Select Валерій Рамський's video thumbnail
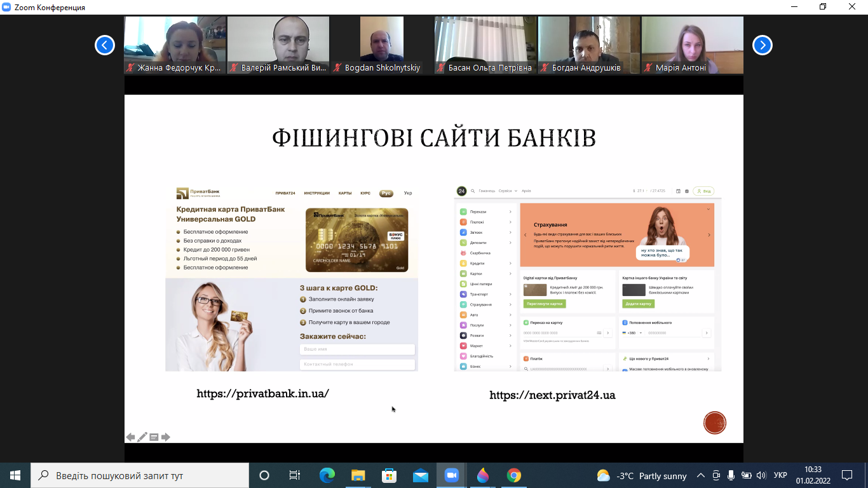Image resolution: width=868 pixels, height=488 pixels. pyautogui.click(x=278, y=45)
